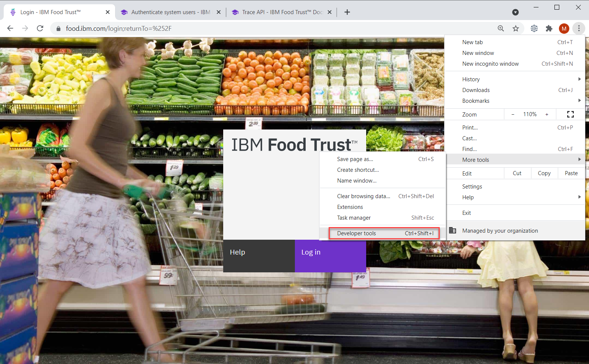Reload the current page

tap(40, 28)
